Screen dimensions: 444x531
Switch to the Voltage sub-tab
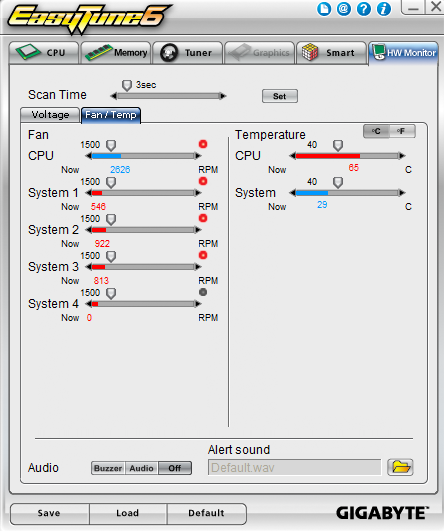click(x=50, y=115)
